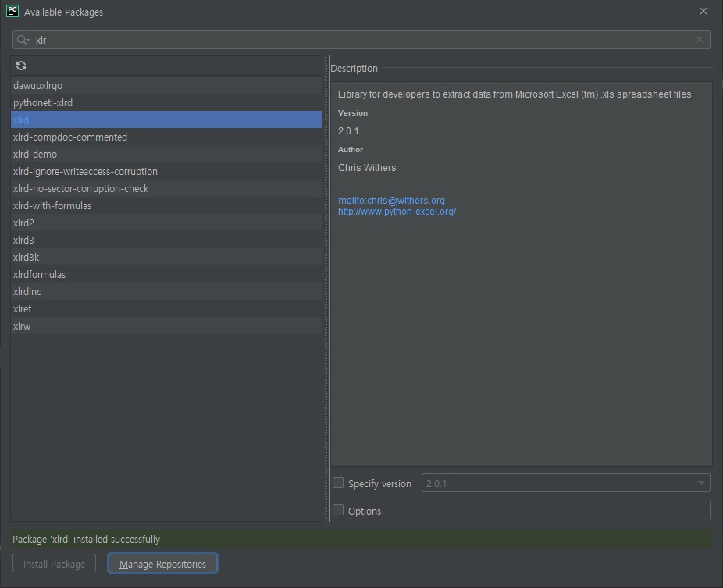Select xlrd-no-sector-corruption-check package

166,188
